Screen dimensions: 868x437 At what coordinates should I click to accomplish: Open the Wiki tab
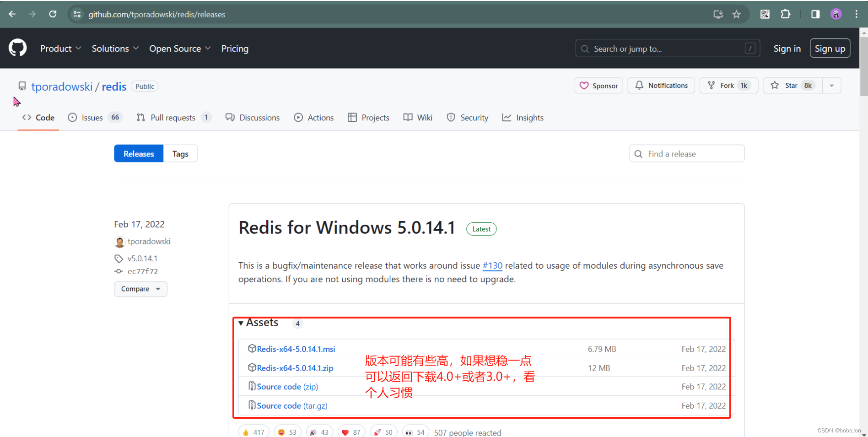click(x=418, y=118)
